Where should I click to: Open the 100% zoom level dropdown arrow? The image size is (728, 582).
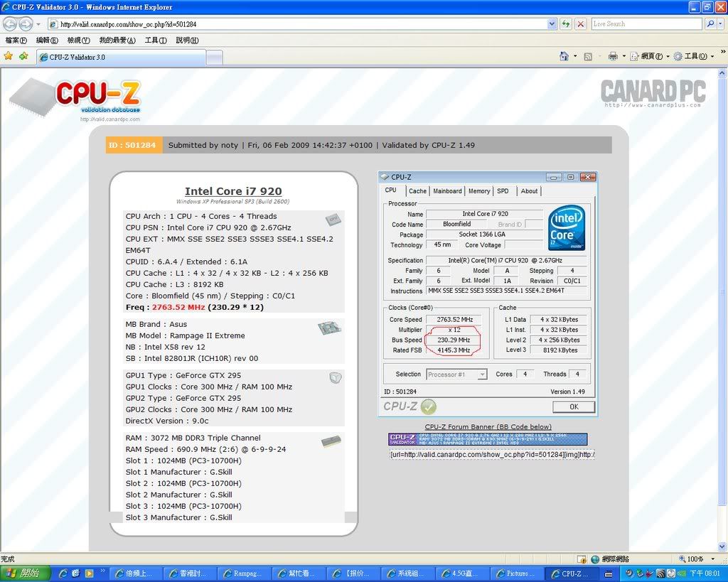[712, 559]
